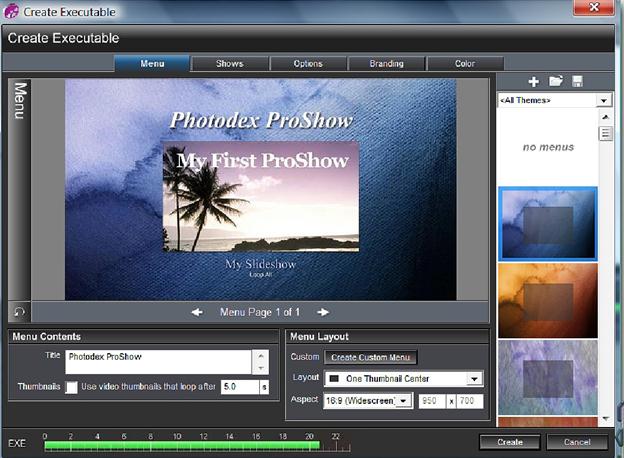
Task: Click the save menu disk icon
Action: click(577, 82)
